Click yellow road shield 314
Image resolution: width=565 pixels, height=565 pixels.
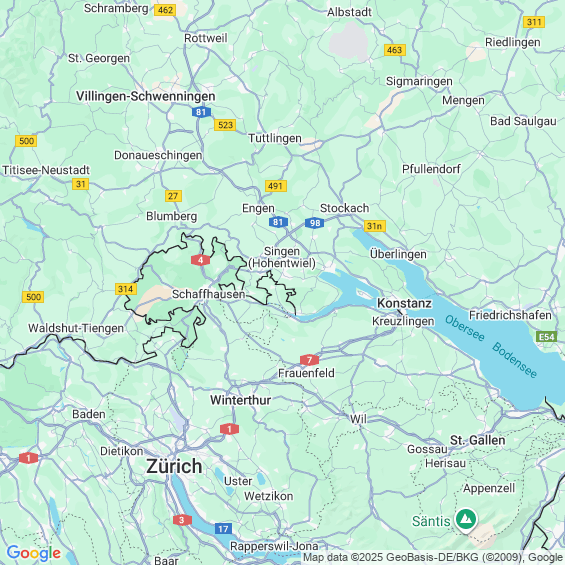tap(126, 289)
